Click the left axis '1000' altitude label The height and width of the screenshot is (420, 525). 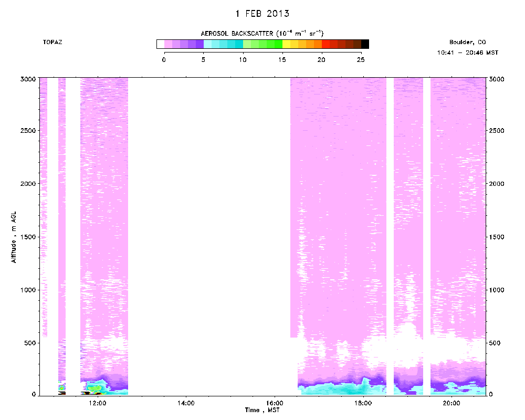pyautogui.click(x=28, y=290)
